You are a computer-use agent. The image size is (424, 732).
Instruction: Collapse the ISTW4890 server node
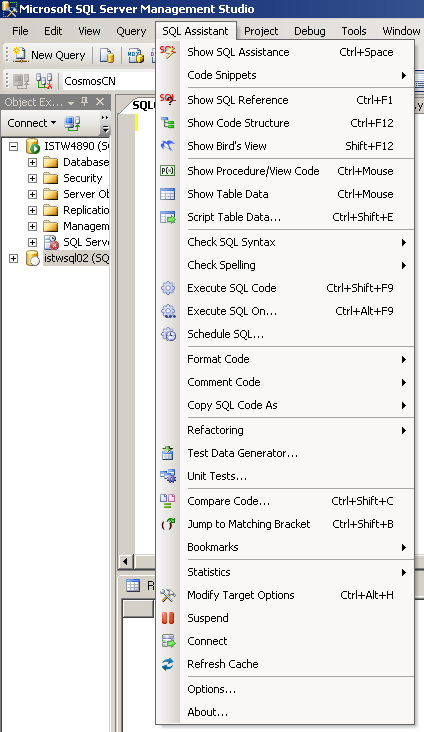pos(14,147)
